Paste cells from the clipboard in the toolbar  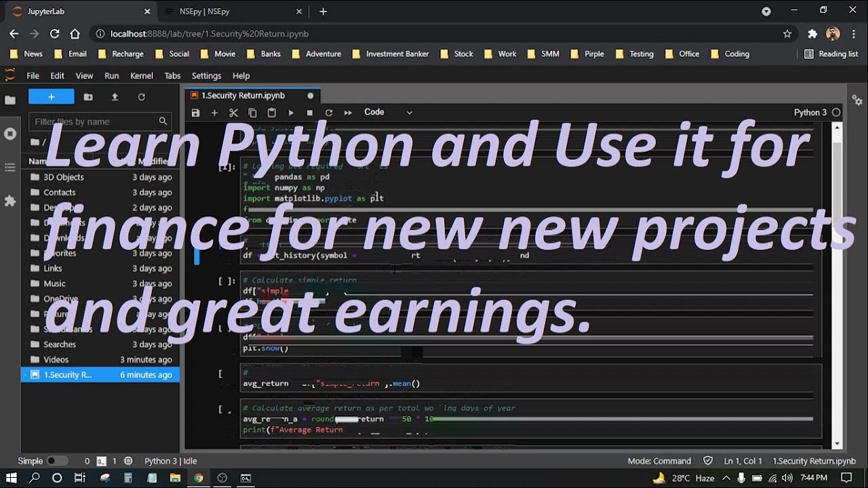(x=272, y=113)
